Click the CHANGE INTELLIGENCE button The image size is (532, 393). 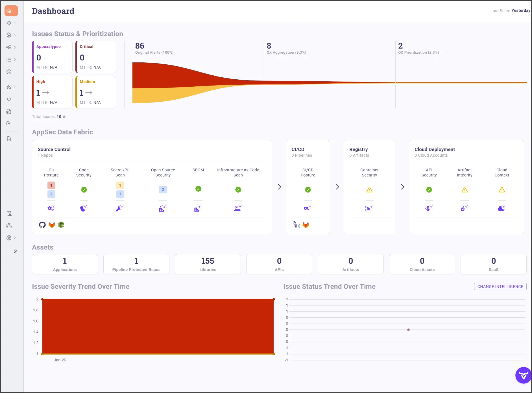(500, 287)
